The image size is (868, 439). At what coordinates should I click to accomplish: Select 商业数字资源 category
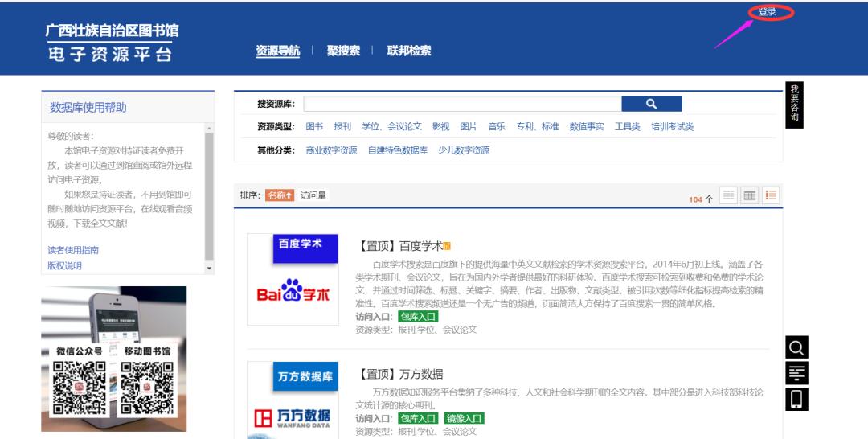tap(332, 150)
